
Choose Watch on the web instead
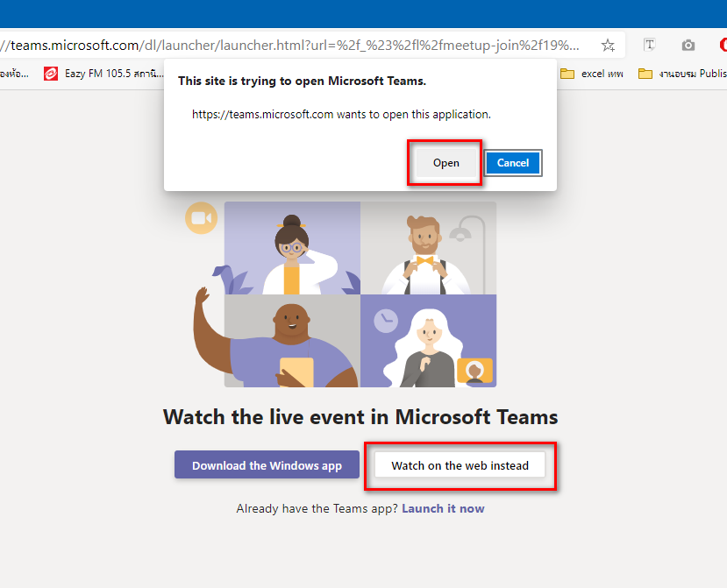point(460,465)
